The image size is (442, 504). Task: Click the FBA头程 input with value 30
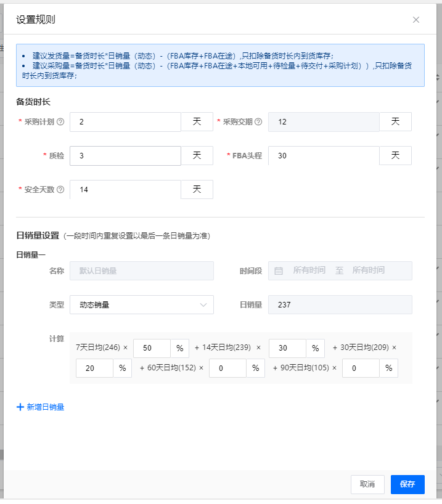coord(324,156)
